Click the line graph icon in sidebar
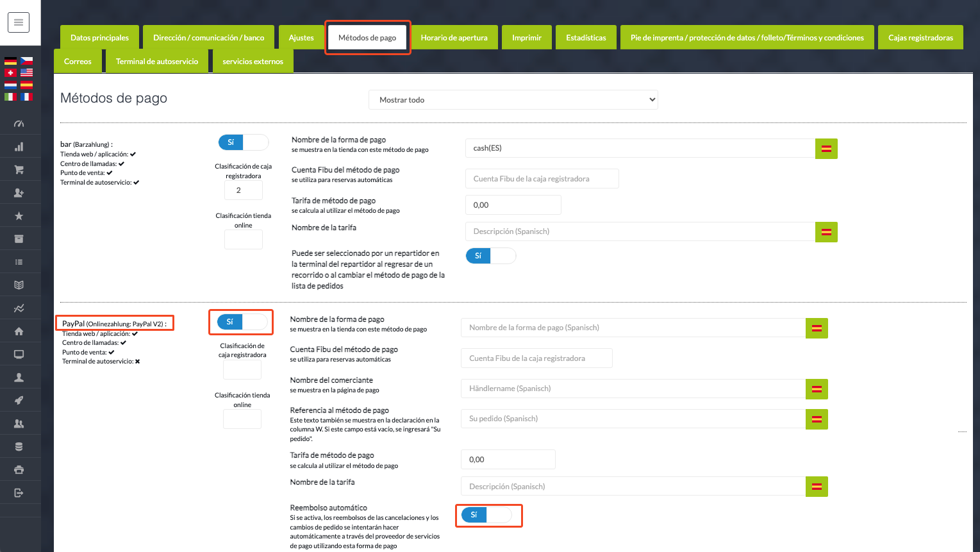Image resolution: width=980 pixels, height=552 pixels. [19, 308]
